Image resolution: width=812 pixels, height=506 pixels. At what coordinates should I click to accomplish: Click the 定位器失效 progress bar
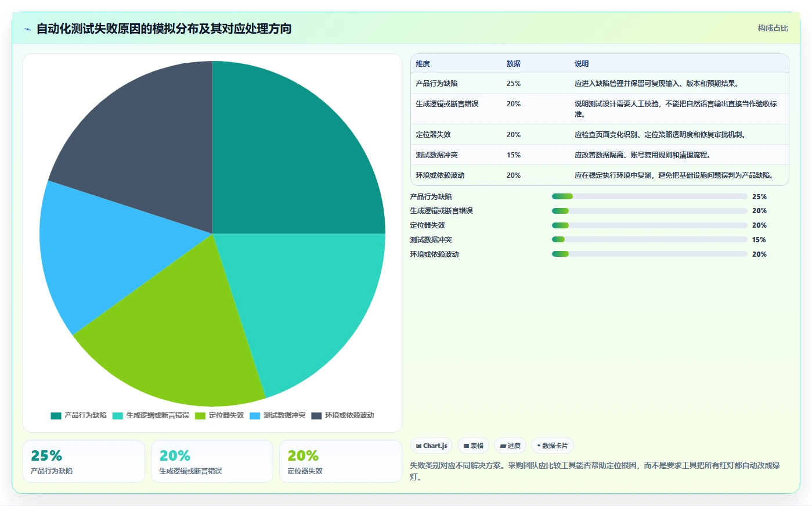point(649,225)
